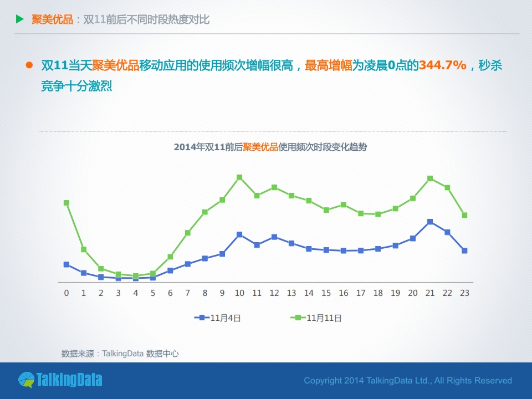Click the x-axis label 23
This screenshot has height=399, width=532.
tap(464, 293)
